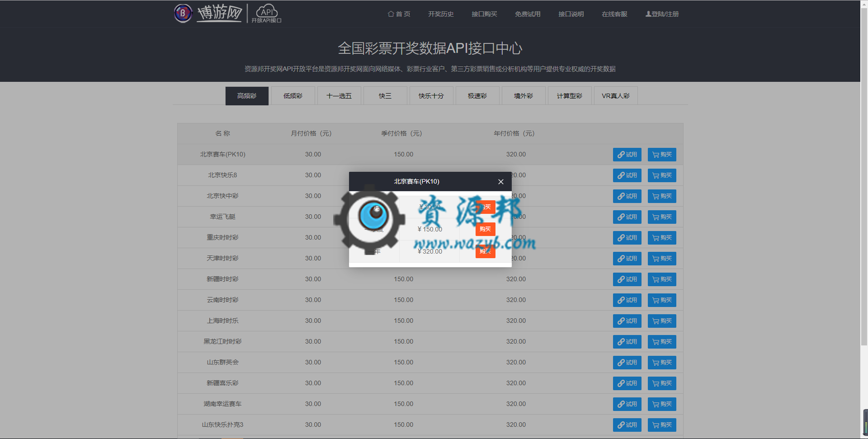The height and width of the screenshot is (439, 868).
Task: Click 购买 for 北京快乐8
Action: click(662, 175)
